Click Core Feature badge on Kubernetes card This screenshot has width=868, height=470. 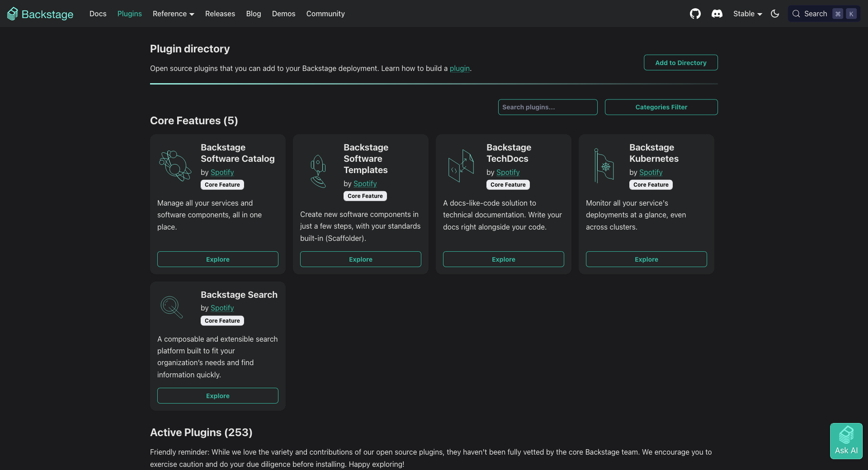click(x=651, y=185)
